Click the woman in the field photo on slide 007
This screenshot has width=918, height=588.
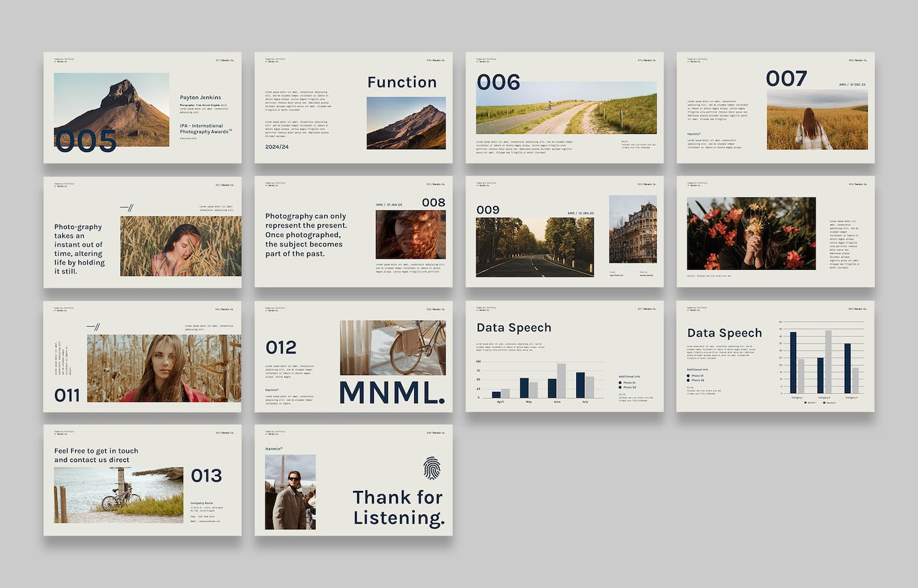[x=817, y=120]
